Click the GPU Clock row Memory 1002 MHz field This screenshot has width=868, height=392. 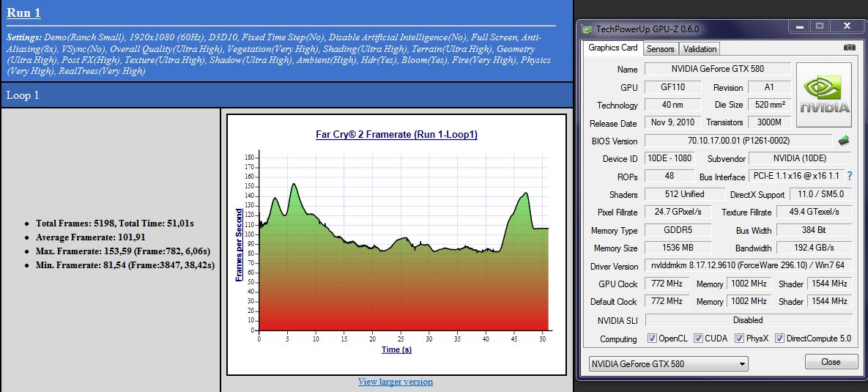[x=749, y=284]
